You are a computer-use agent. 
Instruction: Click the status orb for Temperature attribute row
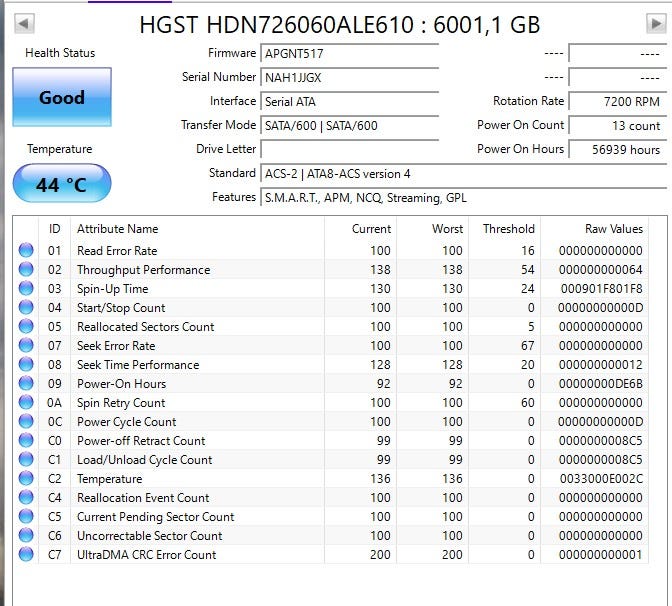point(26,478)
